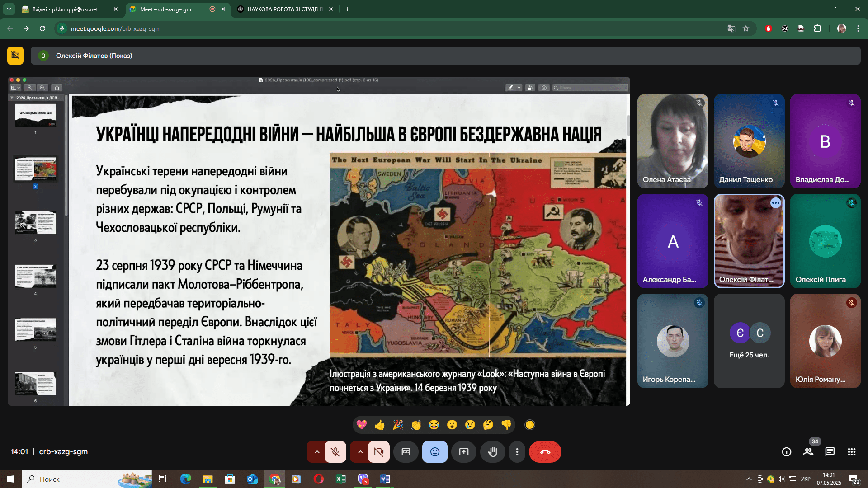Open a new browser tab

pyautogui.click(x=347, y=9)
